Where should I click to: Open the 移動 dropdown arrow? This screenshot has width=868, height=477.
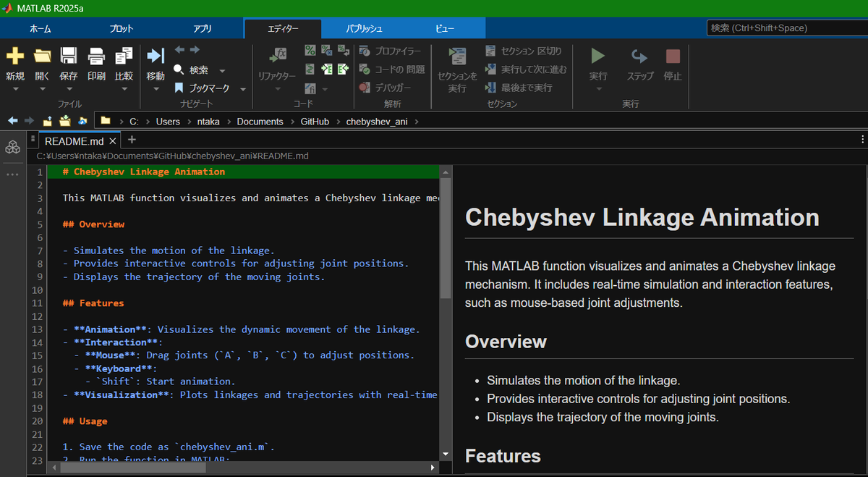point(156,89)
